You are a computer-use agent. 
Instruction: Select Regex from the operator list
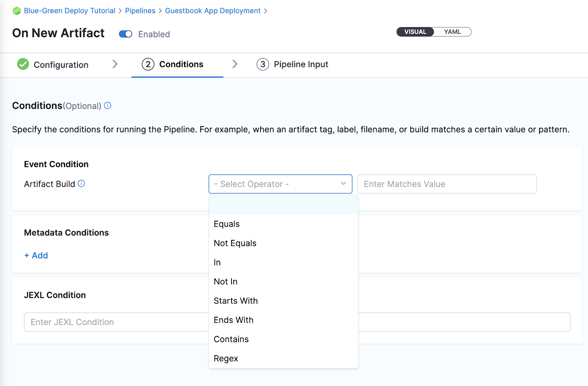tap(226, 358)
